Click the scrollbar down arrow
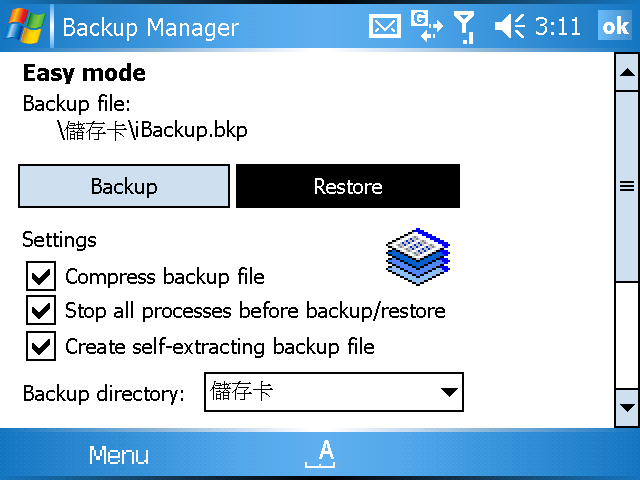This screenshot has width=640, height=480. (627, 408)
